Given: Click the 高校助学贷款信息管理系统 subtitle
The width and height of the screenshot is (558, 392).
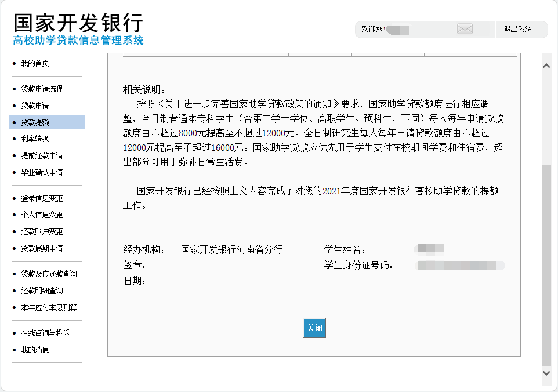Looking at the screenshot, I should tap(78, 40).
